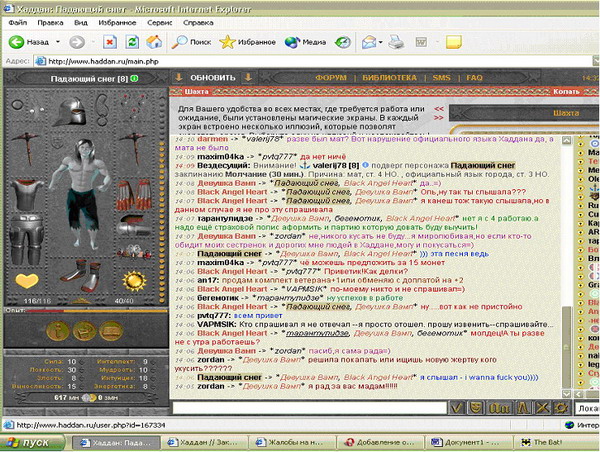Open the SMS link
The height and width of the screenshot is (452, 600).
pyautogui.click(x=441, y=78)
